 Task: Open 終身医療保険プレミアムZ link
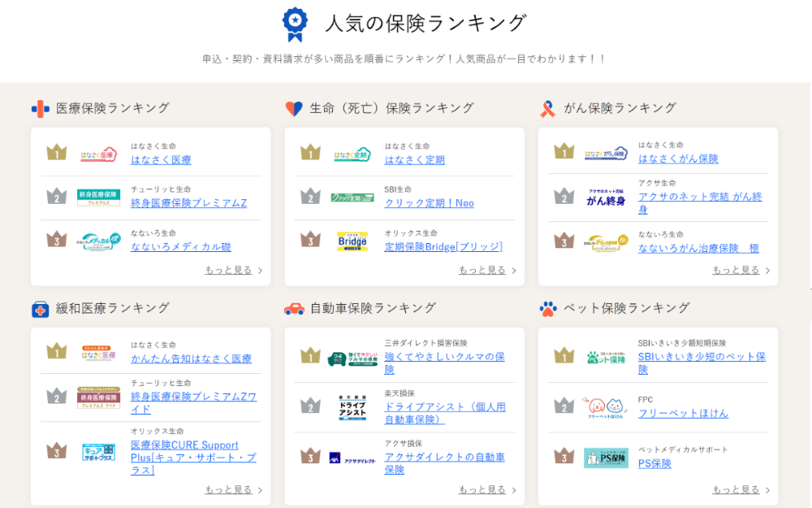click(188, 203)
